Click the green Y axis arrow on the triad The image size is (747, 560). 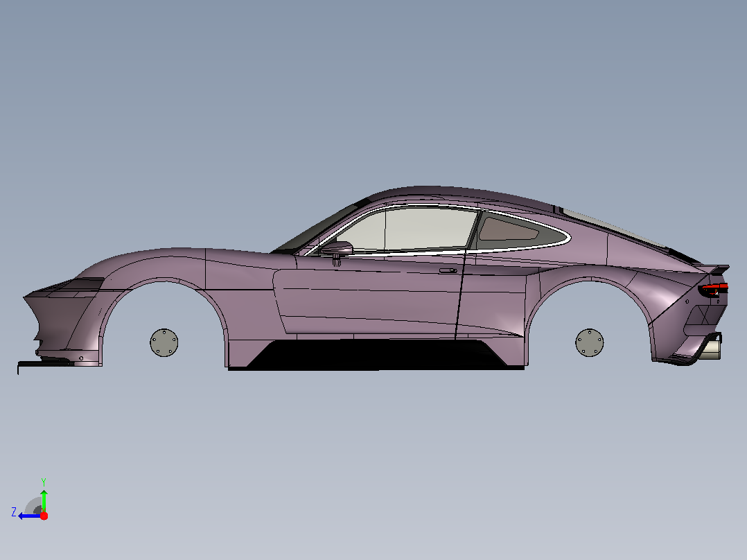tap(44, 500)
